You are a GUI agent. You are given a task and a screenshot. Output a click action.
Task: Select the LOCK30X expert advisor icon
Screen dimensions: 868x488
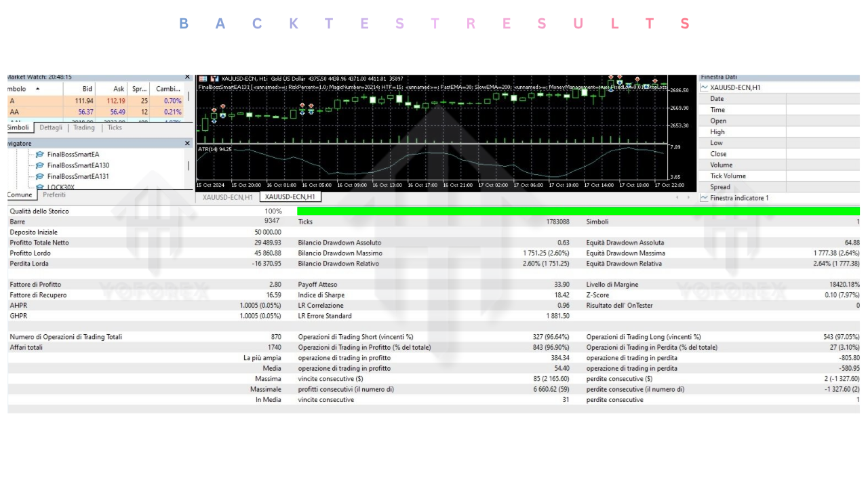[39, 186]
